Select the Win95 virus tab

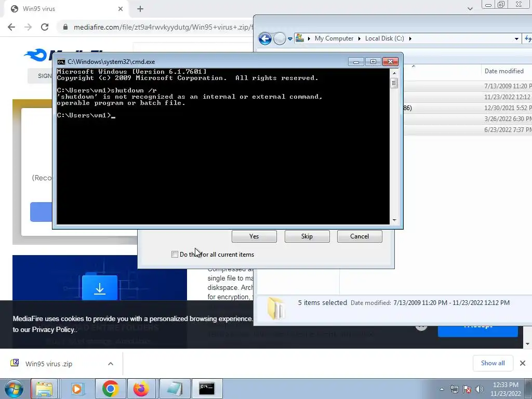(66, 9)
